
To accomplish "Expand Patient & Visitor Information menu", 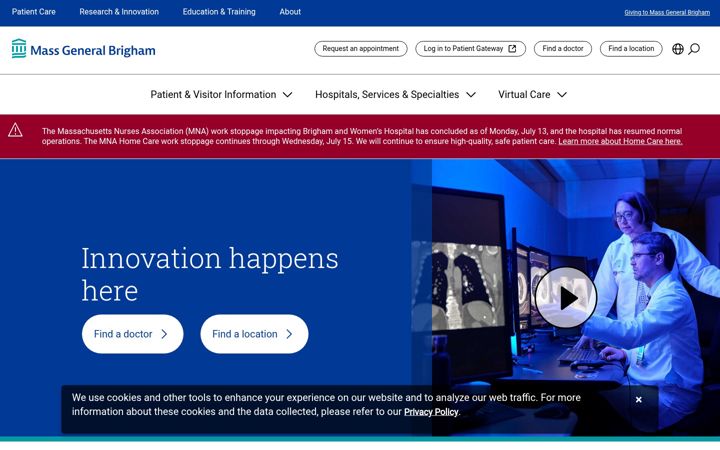I will click(221, 95).
